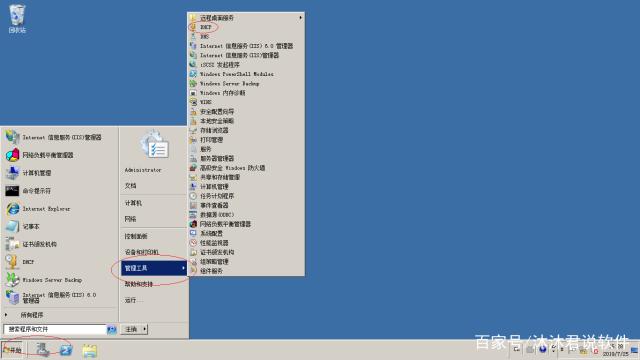Click the 搜索程序和文件 search field
This screenshot has height=360, width=640.
[55, 329]
